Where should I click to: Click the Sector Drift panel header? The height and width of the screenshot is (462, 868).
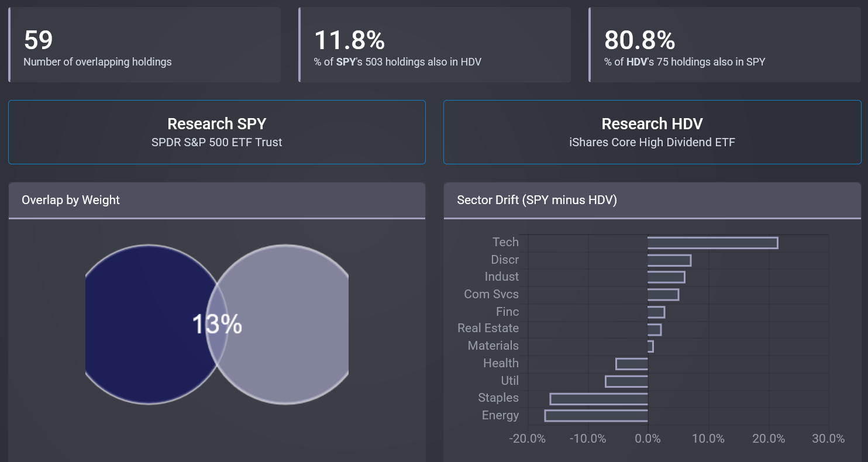click(x=652, y=201)
